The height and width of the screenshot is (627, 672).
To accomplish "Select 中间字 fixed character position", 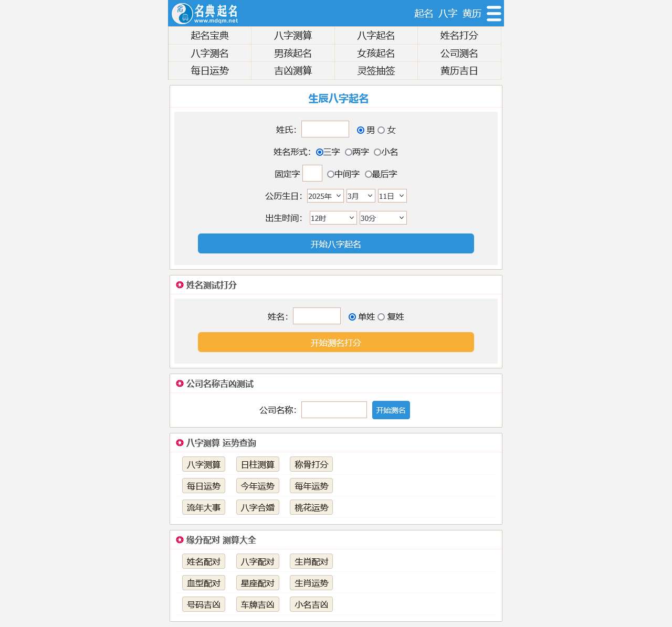I will (x=331, y=174).
